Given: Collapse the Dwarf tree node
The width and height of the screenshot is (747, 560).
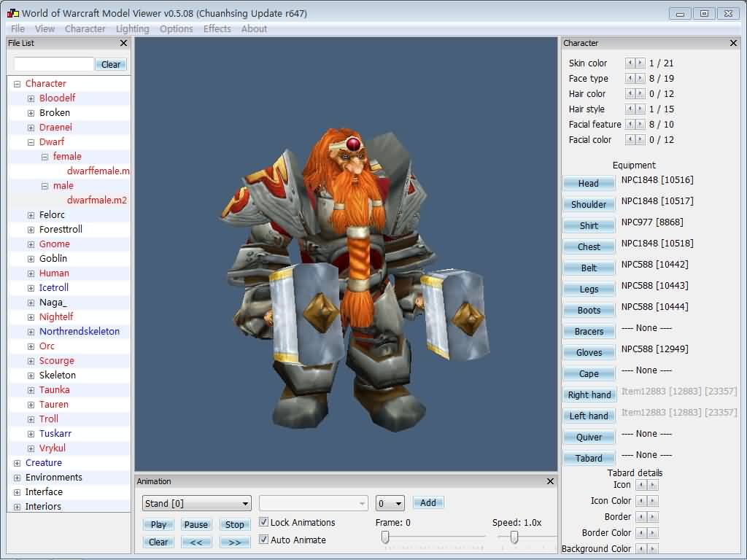Looking at the screenshot, I should click(x=31, y=142).
